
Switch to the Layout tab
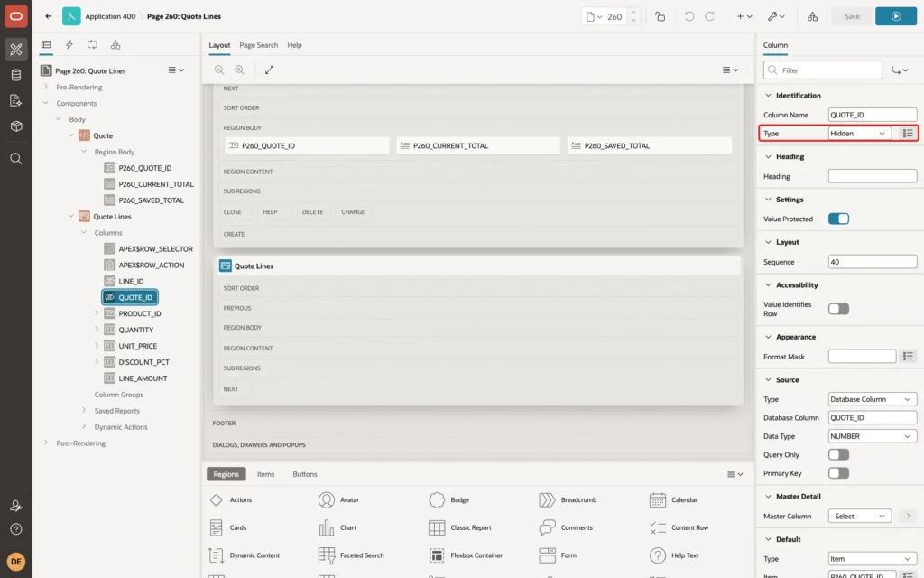pos(219,45)
